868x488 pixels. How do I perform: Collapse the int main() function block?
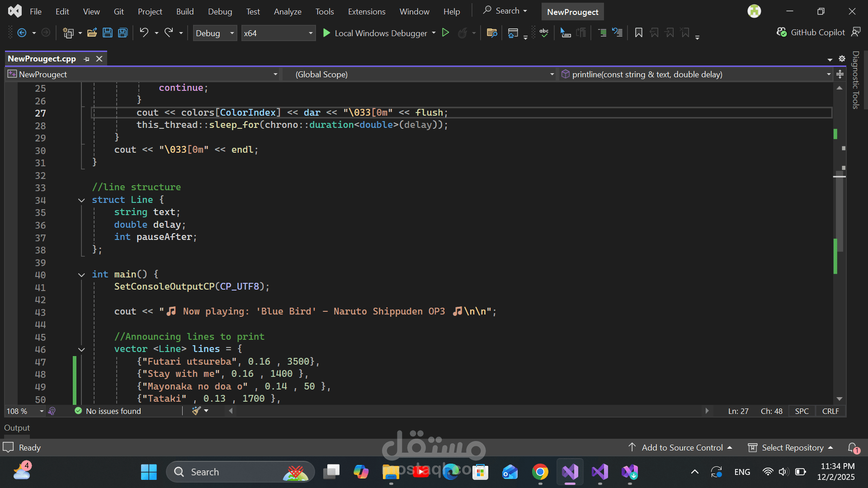pyautogui.click(x=81, y=275)
